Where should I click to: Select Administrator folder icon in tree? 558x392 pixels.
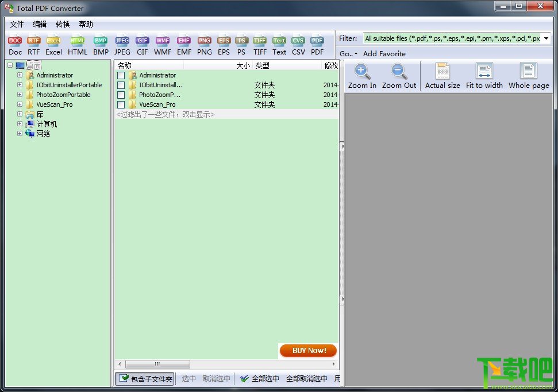[30, 75]
